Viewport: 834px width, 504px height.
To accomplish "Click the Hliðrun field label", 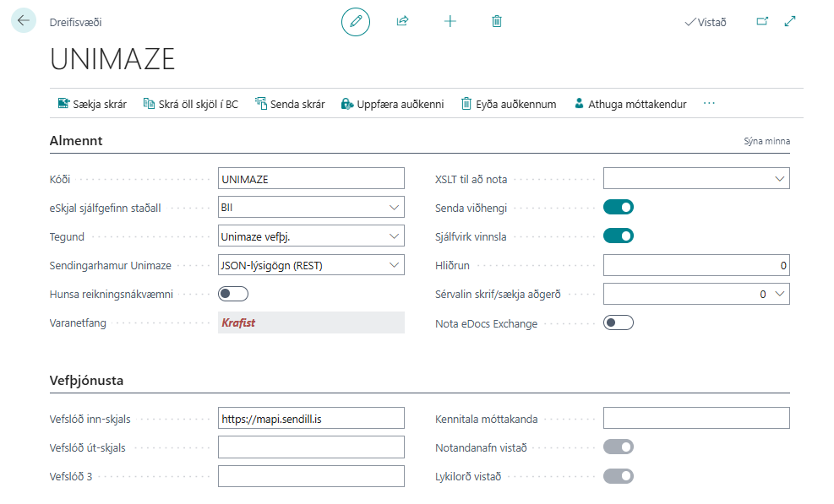I will coord(452,265).
